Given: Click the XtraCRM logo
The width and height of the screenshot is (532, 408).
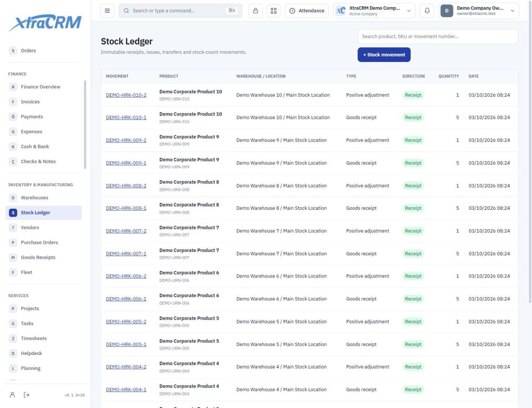Looking at the screenshot, I should point(45,23).
